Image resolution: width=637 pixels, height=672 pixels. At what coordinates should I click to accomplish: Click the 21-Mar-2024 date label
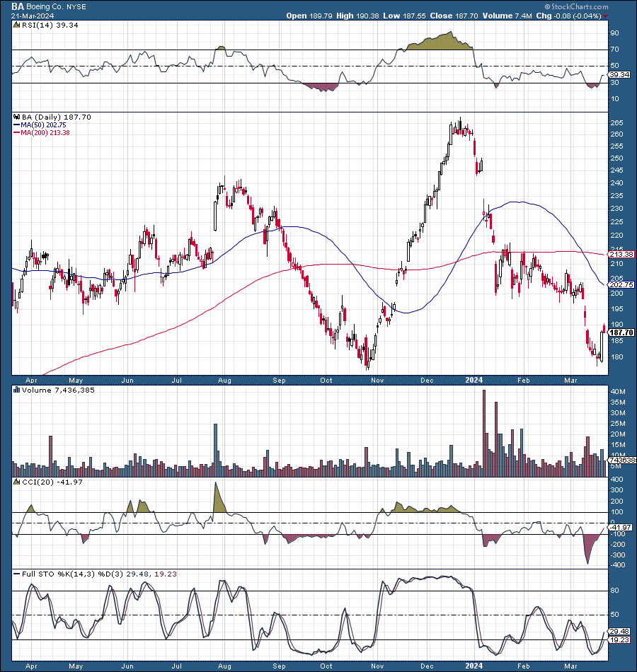pyautogui.click(x=33, y=16)
